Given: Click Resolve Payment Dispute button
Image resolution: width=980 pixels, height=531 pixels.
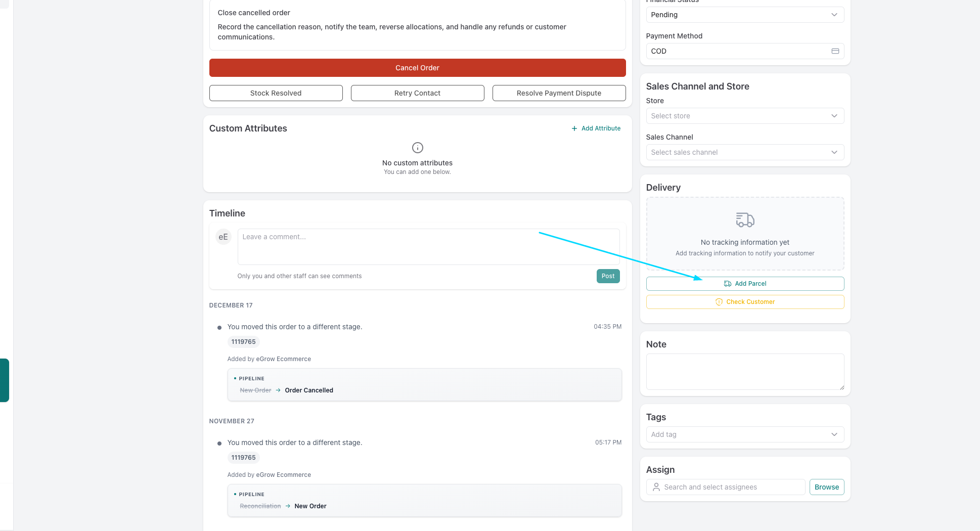Looking at the screenshot, I should pyautogui.click(x=559, y=93).
